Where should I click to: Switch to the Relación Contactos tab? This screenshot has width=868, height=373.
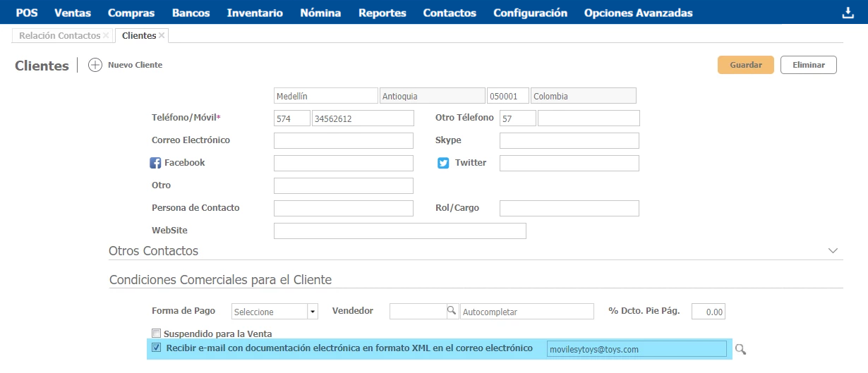tap(59, 35)
